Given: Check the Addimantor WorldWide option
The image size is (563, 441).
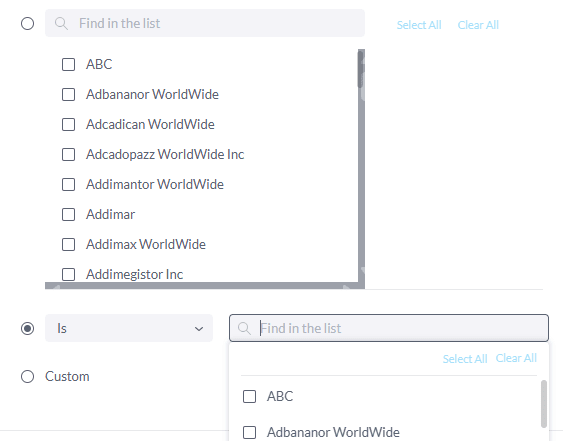Looking at the screenshot, I should tap(68, 185).
